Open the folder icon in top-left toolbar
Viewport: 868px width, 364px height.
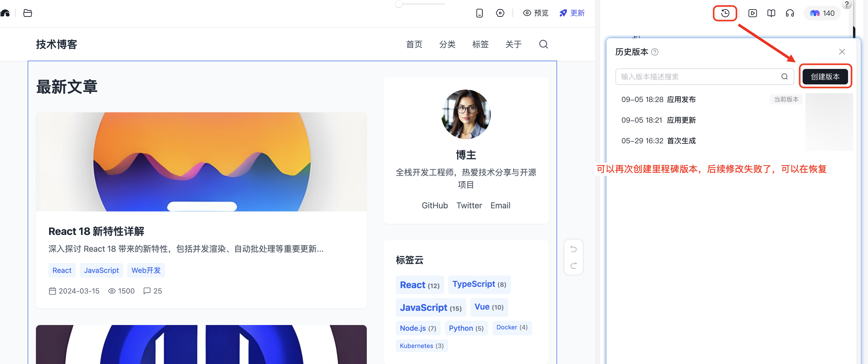click(x=28, y=13)
